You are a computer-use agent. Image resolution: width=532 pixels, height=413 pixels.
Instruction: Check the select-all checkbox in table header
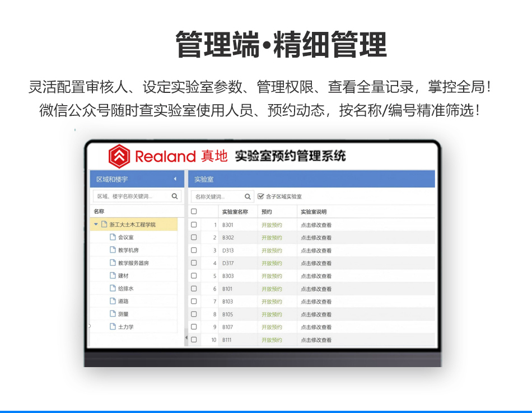click(194, 211)
